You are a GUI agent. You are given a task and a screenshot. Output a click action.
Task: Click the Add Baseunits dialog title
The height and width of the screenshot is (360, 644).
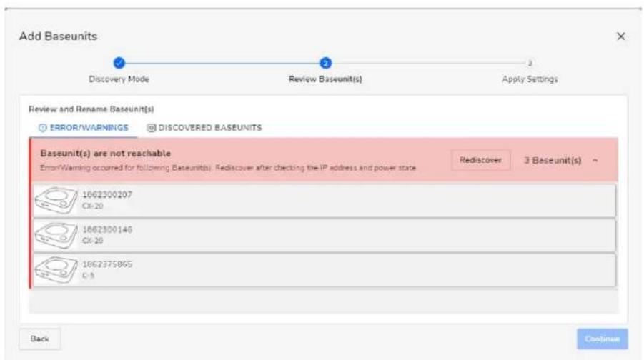point(59,36)
